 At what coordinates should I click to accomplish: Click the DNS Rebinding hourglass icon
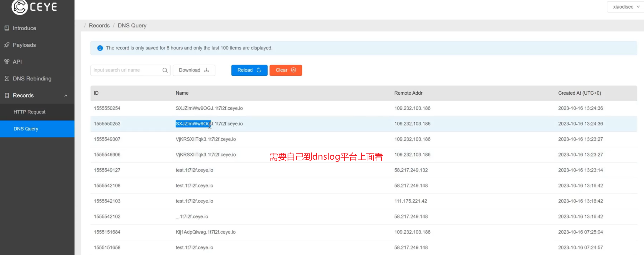7,79
